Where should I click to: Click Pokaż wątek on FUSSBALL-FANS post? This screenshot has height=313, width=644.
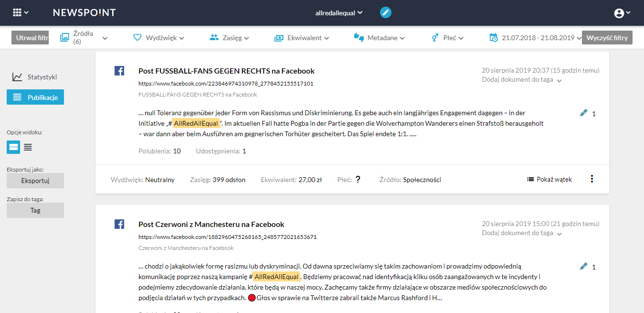point(549,179)
